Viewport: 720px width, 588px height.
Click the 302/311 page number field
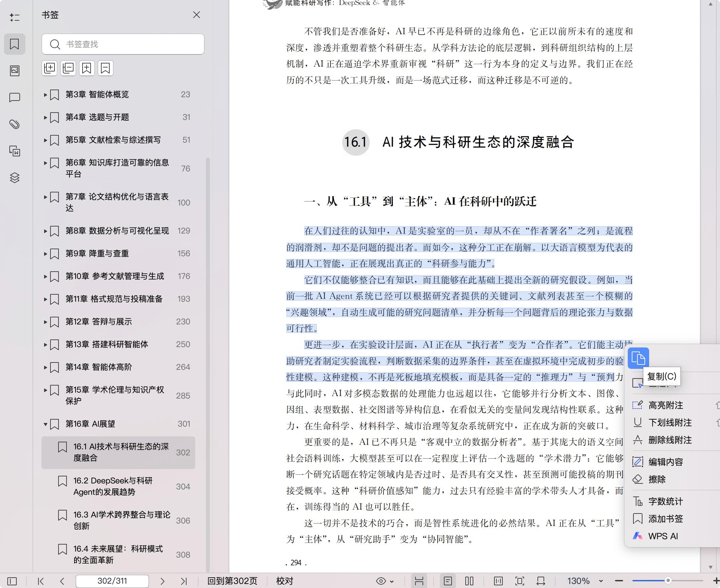tap(112, 581)
